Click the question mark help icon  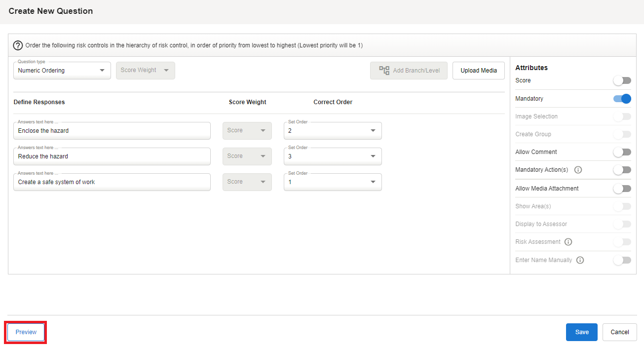(x=18, y=45)
